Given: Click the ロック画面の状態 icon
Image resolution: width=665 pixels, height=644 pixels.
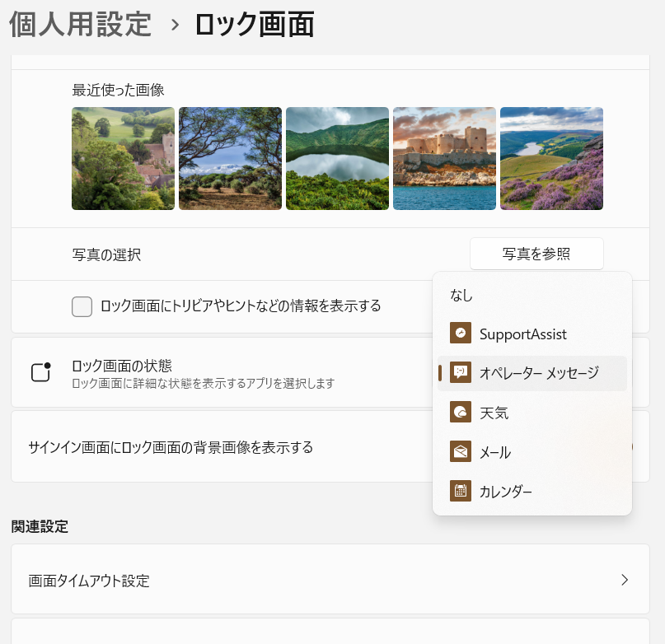Looking at the screenshot, I should [41, 372].
